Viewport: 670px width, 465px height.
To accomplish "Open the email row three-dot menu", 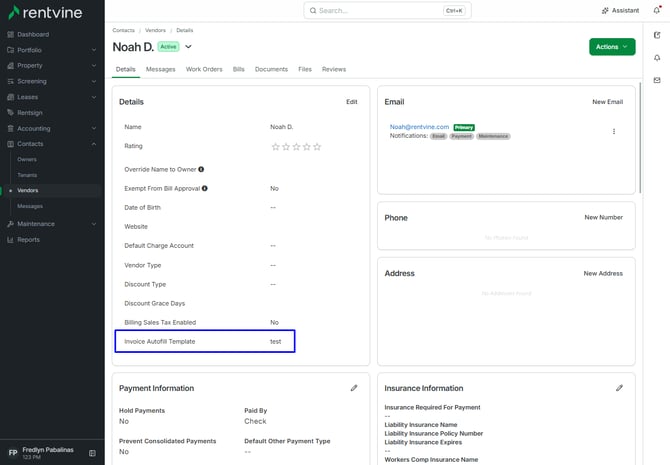I will 614,131.
